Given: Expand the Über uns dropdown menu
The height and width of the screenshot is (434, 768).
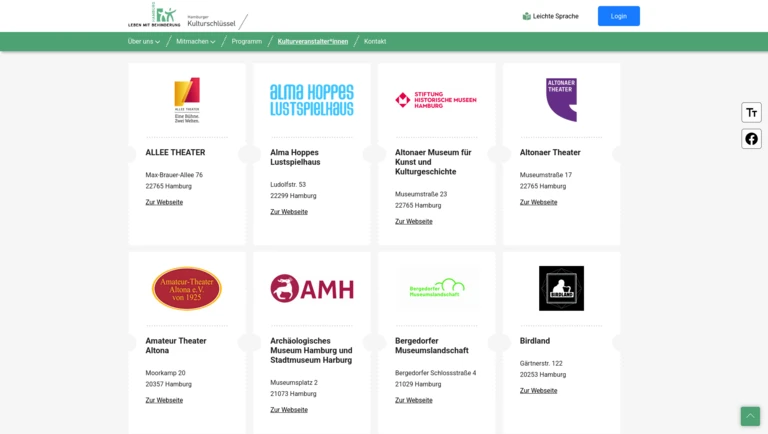Looking at the screenshot, I should click(144, 42).
